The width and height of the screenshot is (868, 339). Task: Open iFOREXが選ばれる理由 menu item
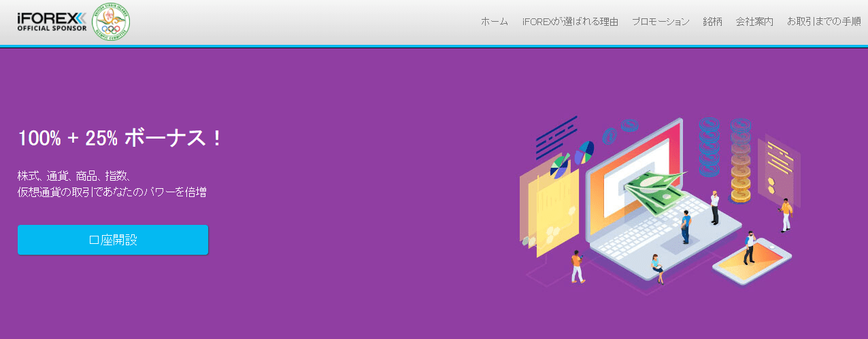pos(570,22)
